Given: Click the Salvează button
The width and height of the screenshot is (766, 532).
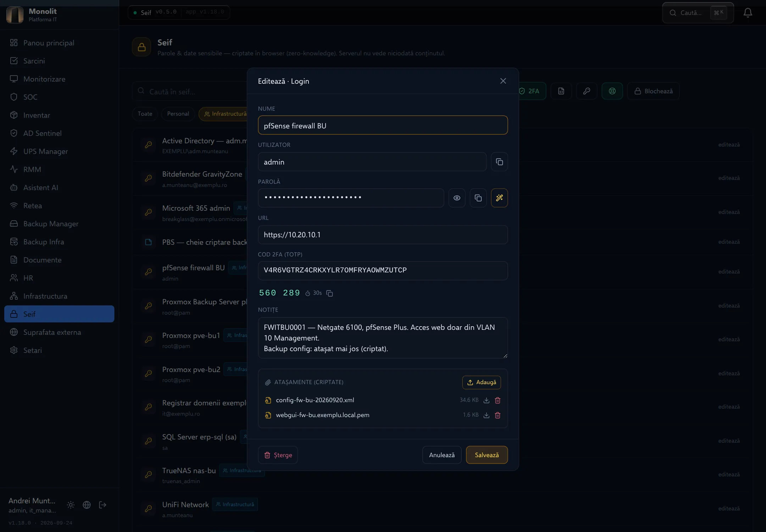Looking at the screenshot, I should [487, 455].
